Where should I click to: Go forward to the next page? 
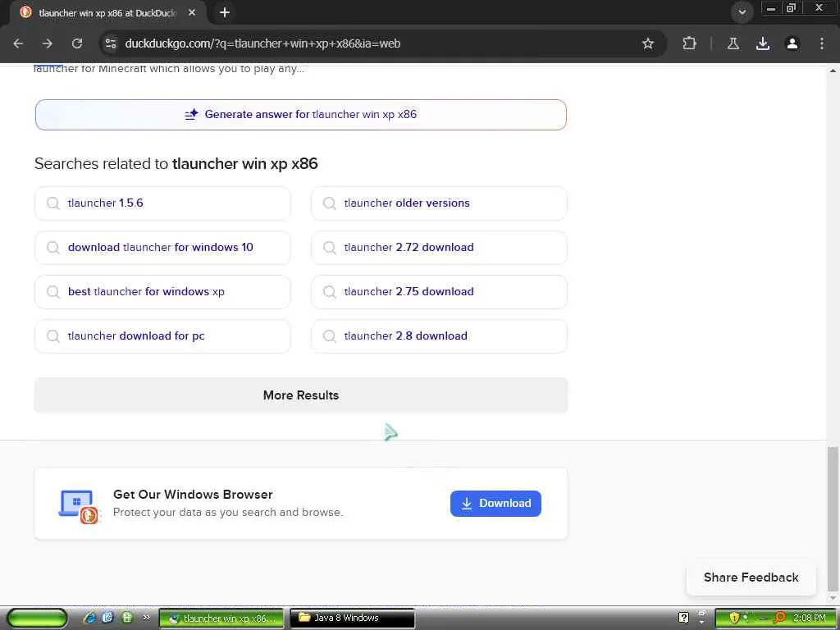48,43
